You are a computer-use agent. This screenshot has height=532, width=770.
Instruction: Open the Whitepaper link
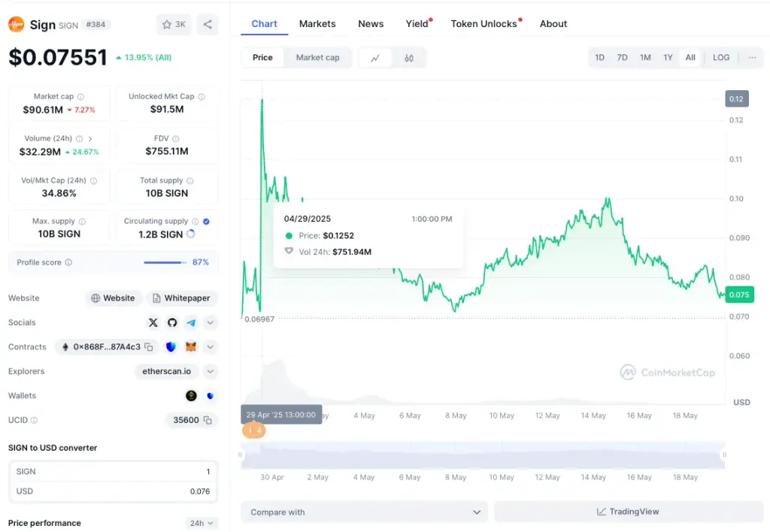182,298
